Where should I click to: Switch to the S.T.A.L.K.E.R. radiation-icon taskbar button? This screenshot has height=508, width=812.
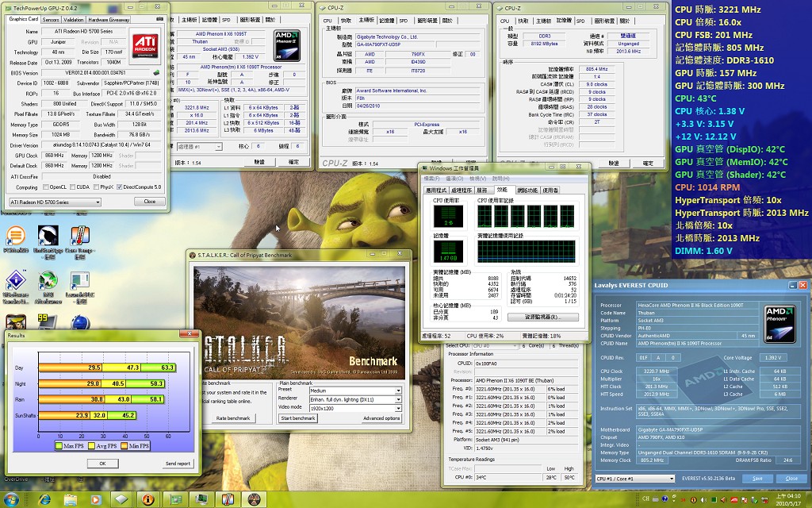[255, 500]
